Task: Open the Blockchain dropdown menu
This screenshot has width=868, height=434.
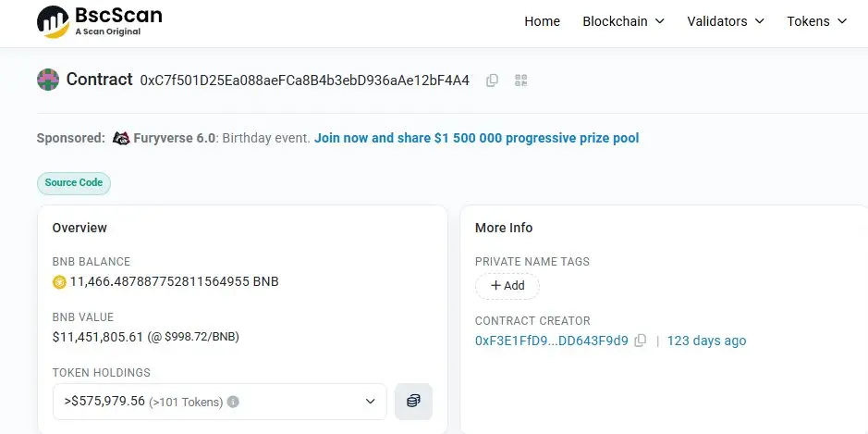Action: [623, 21]
